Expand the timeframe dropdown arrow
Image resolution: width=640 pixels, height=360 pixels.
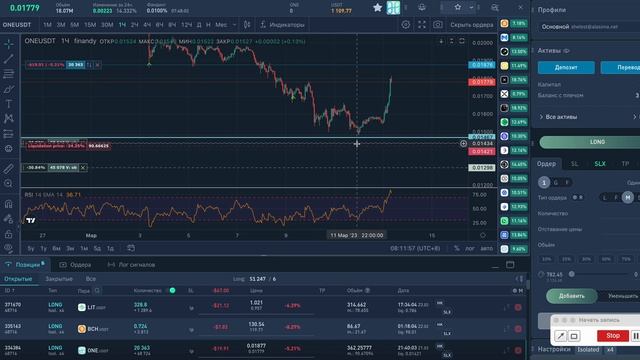point(234,25)
